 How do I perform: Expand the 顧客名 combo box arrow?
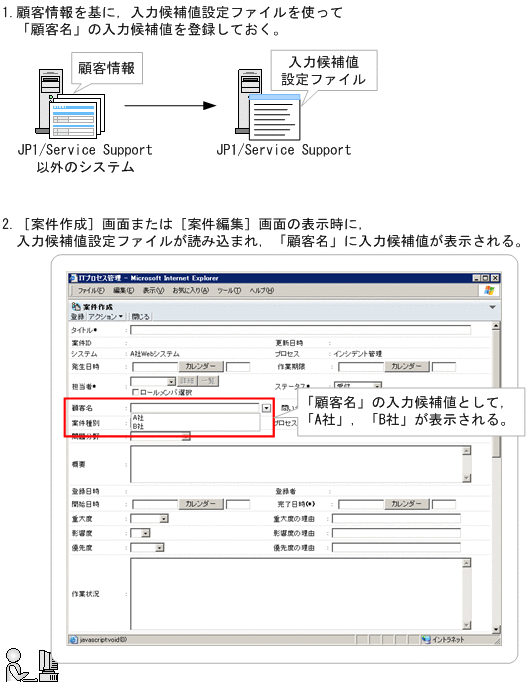point(266,408)
